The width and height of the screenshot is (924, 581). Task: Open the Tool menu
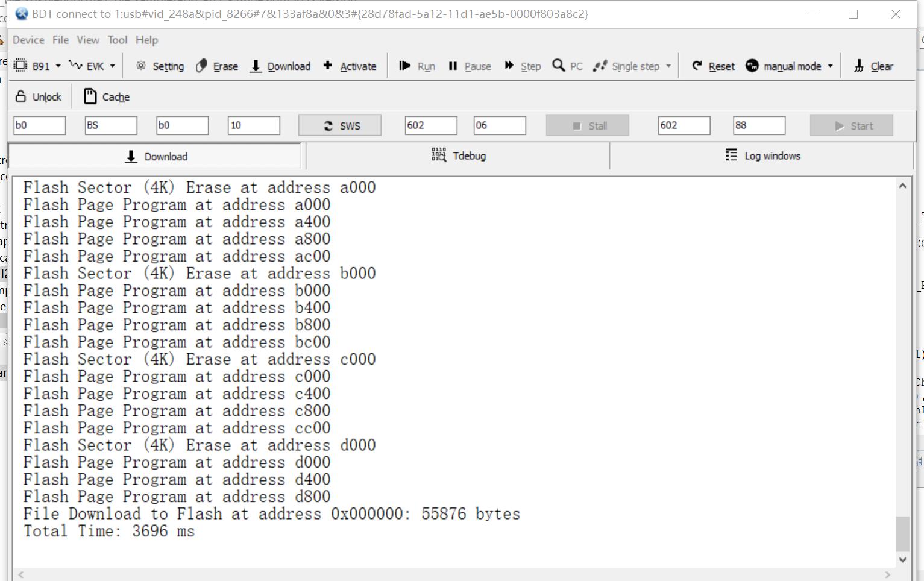118,40
